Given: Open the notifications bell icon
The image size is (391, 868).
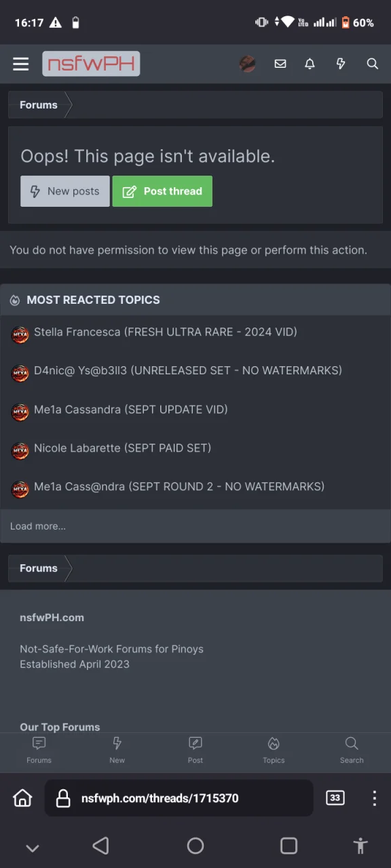Looking at the screenshot, I should coord(310,64).
